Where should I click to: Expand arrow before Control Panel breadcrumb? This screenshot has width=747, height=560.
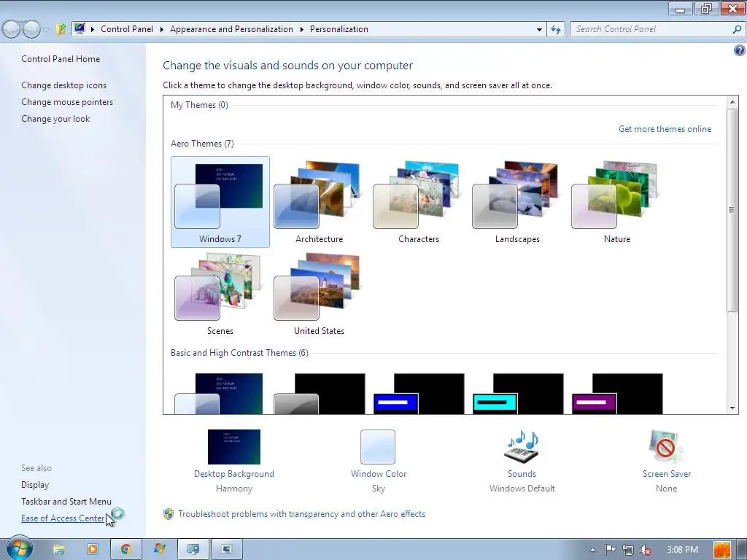coord(92,29)
